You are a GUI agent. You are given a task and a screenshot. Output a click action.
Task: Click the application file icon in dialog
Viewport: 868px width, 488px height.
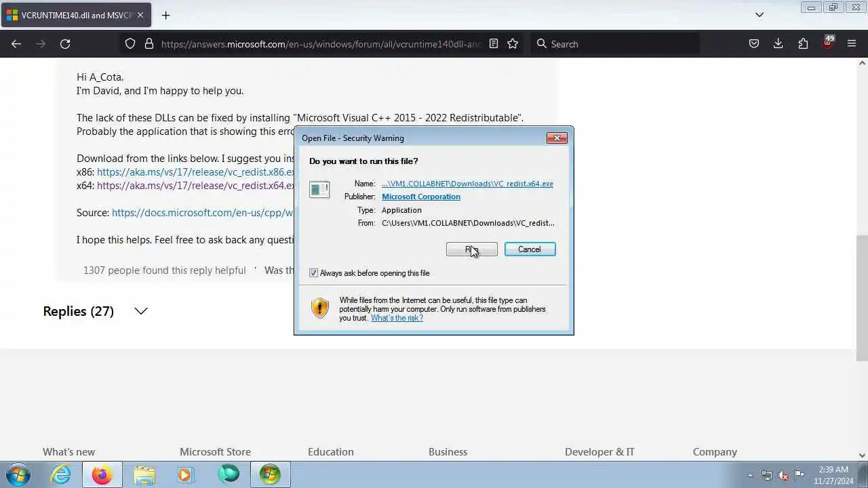pyautogui.click(x=319, y=190)
